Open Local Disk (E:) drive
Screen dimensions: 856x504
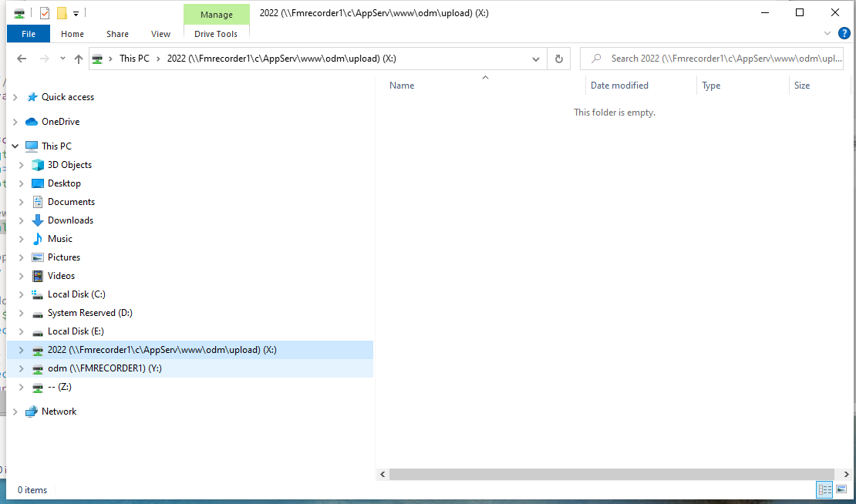pyautogui.click(x=76, y=331)
